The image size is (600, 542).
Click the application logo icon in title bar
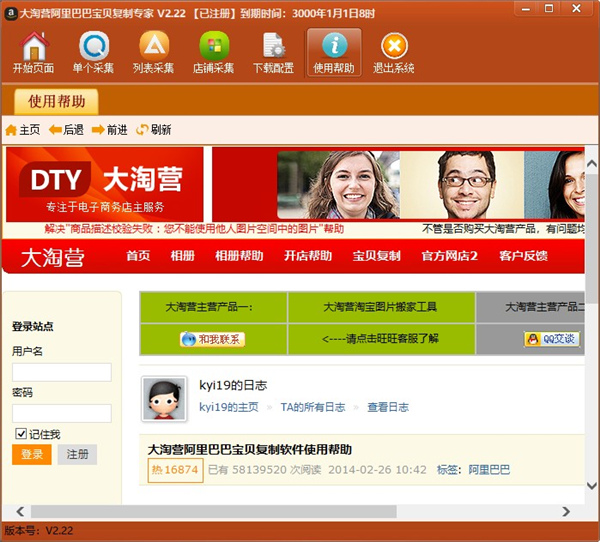10,13
